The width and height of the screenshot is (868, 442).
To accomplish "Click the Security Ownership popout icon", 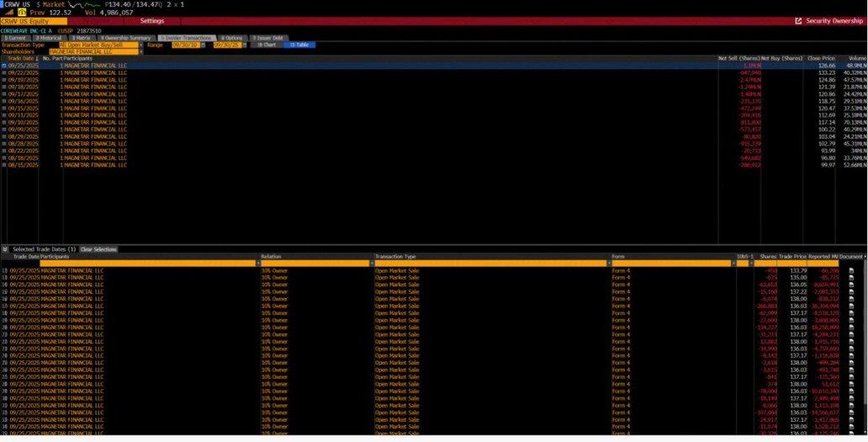I will pyautogui.click(x=797, y=21).
